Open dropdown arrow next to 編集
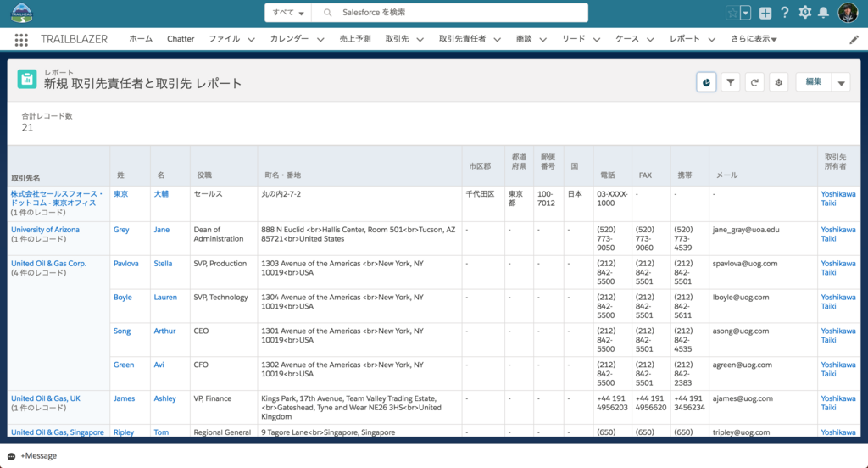 842,82
